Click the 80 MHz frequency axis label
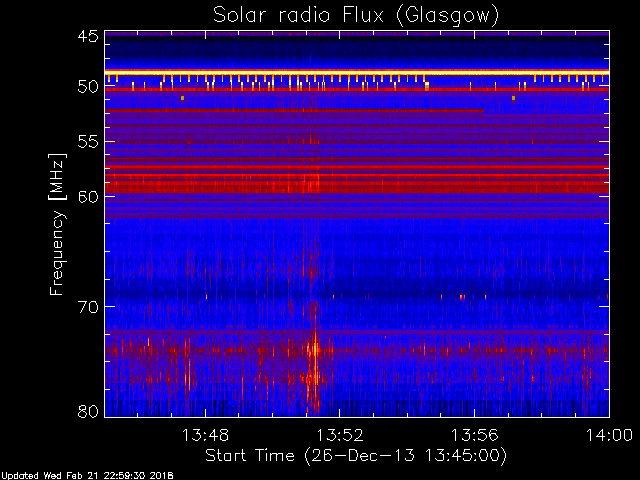The width and height of the screenshot is (640, 480). coord(88,411)
